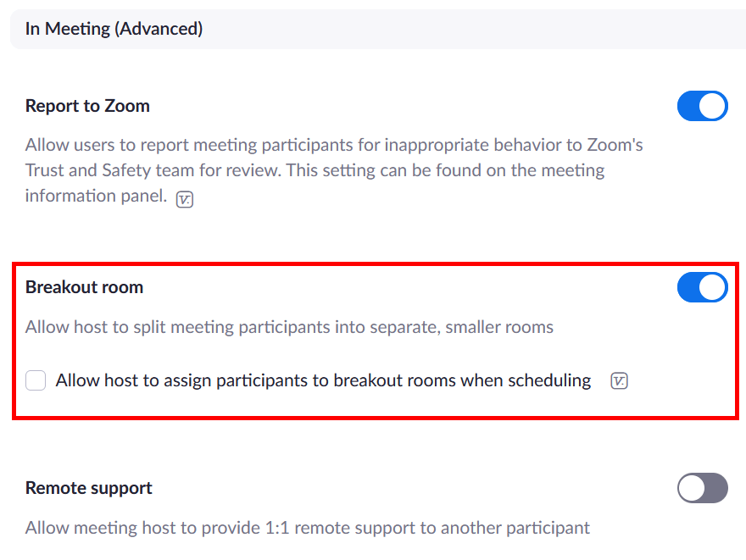Select the Report to Zoom heading
The image size is (746, 560).
87,106
